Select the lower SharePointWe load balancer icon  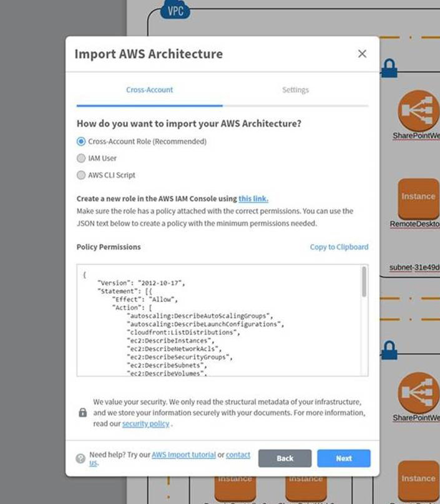tap(419, 393)
